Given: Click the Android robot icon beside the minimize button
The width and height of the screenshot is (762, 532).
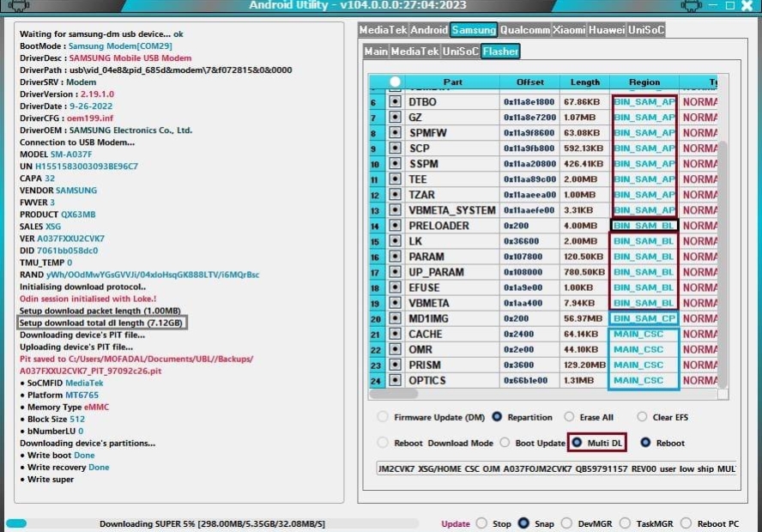Looking at the screenshot, I should [x=691, y=5].
